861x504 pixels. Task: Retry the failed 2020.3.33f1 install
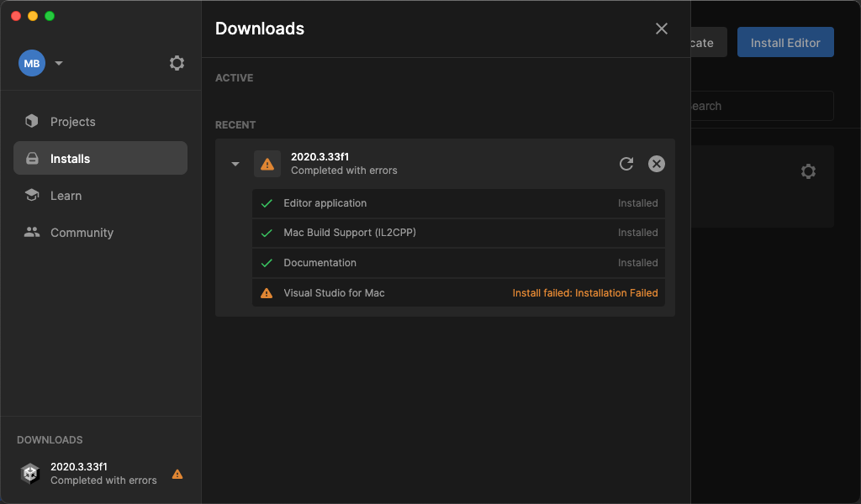626,164
